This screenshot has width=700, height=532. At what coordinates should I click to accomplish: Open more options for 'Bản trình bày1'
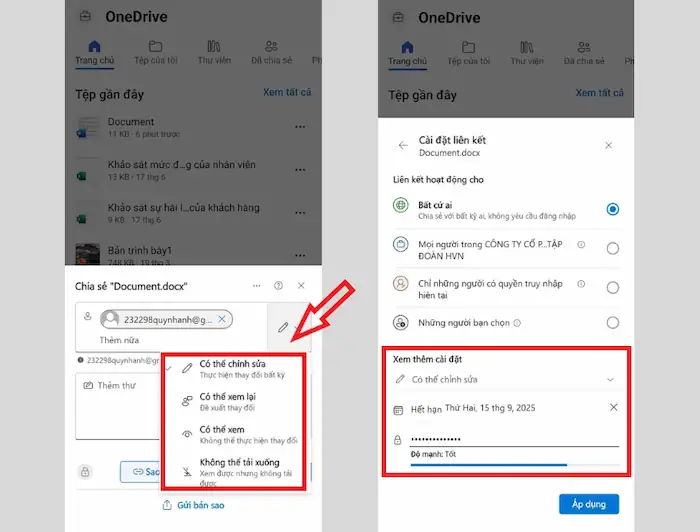300,255
